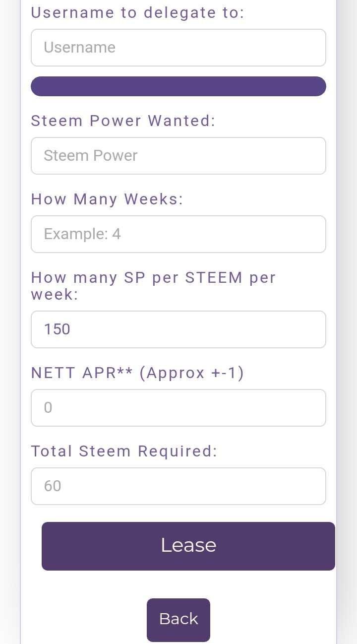Image resolution: width=357 pixels, height=644 pixels.
Task: Click the purple bar below Username
Action: [178, 86]
